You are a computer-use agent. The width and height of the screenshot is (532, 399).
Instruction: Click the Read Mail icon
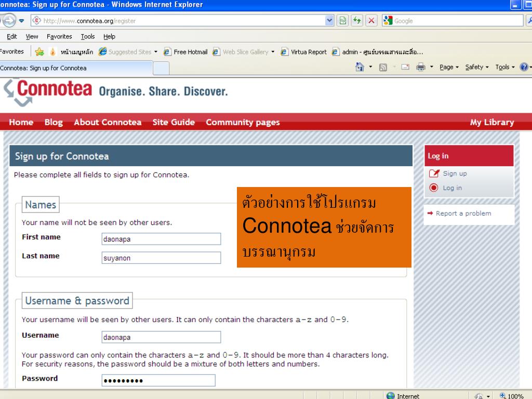point(405,67)
